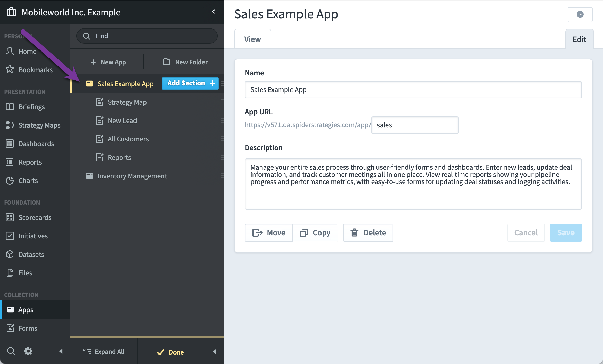Screen dimensions: 603x364
Task: Open the Reports section under Sales App
Action: (x=119, y=157)
